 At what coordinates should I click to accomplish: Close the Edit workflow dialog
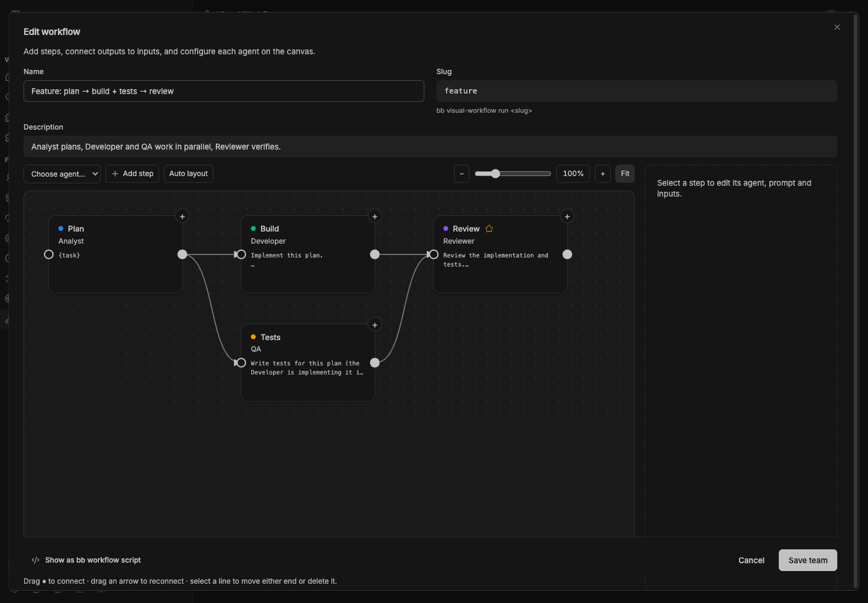(x=837, y=27)
